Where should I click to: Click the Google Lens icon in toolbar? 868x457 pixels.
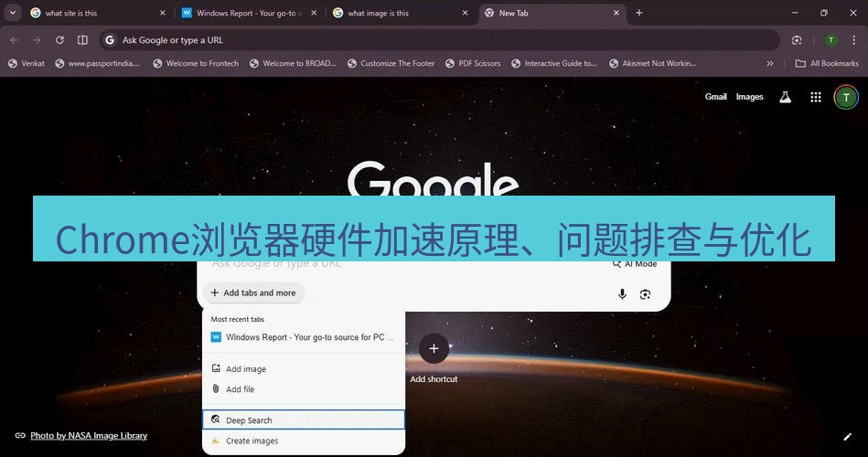(x=797, y=40)
